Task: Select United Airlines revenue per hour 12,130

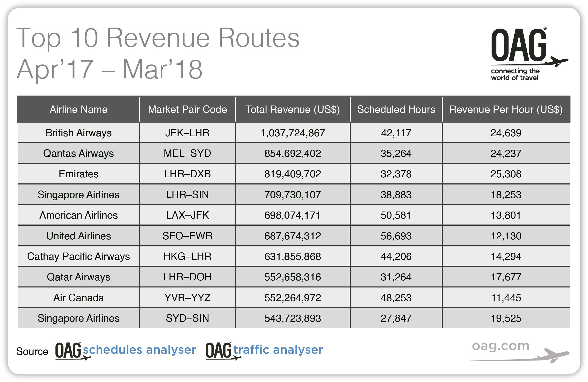Action: click(x=506, y=236)
